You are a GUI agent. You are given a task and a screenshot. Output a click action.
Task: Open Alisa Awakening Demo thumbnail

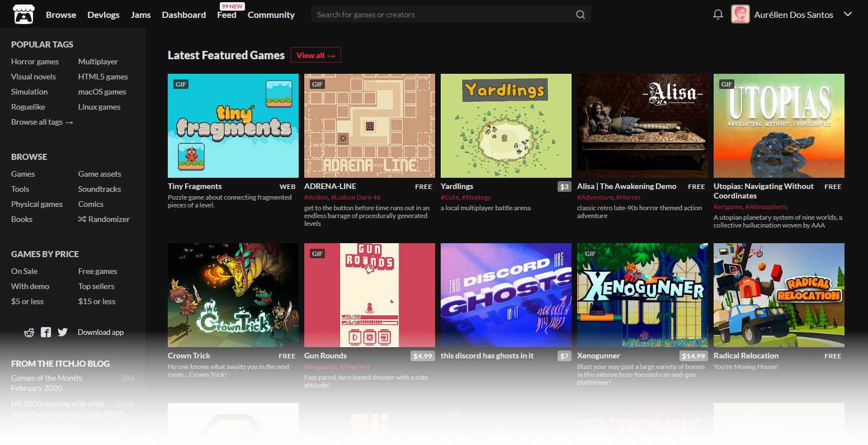(643, 126)
